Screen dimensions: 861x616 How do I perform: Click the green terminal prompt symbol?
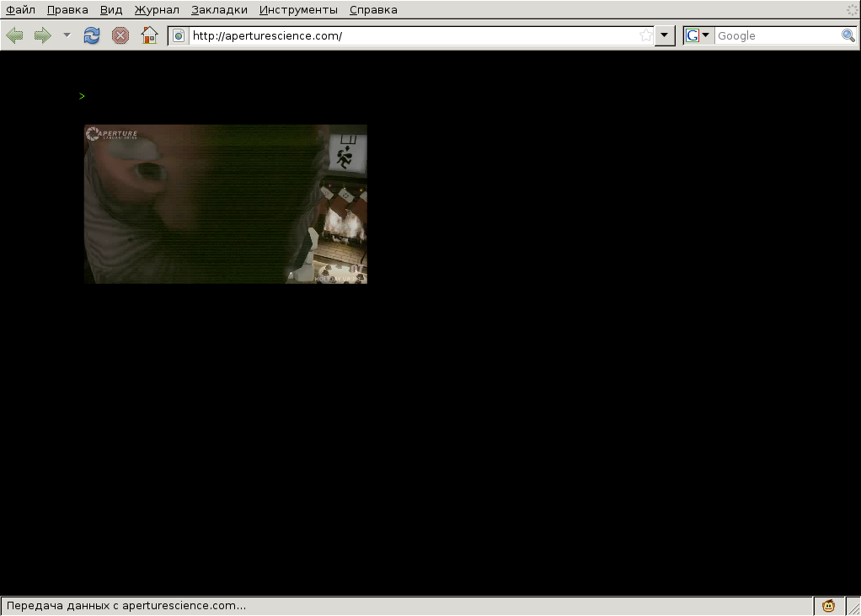tap(82, 96)
